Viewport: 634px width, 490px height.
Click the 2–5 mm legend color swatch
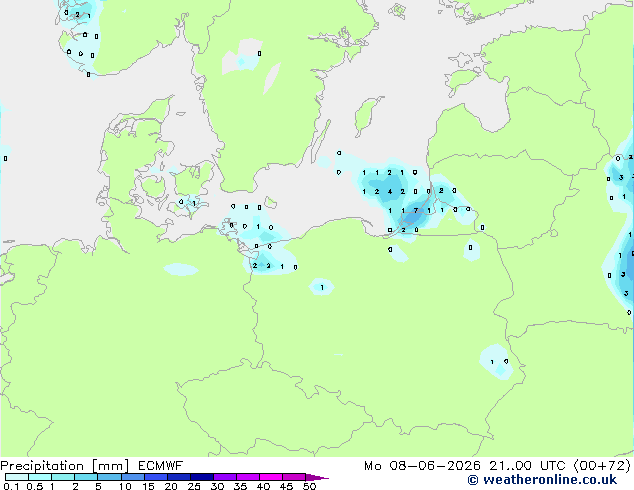click(x=86, y=477)
